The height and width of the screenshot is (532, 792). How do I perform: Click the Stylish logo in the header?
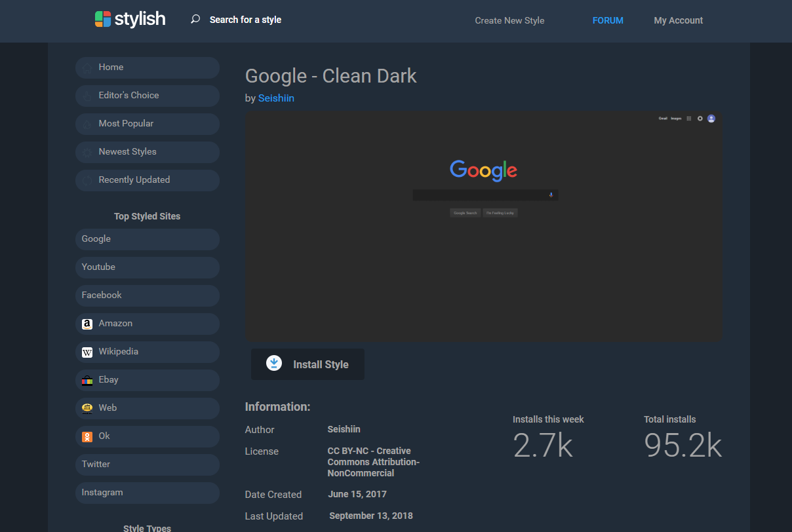pos(130,19)
